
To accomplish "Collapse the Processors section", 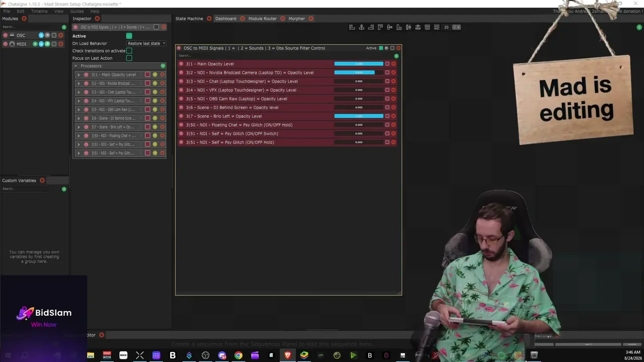I will click(x=76, y=66).
